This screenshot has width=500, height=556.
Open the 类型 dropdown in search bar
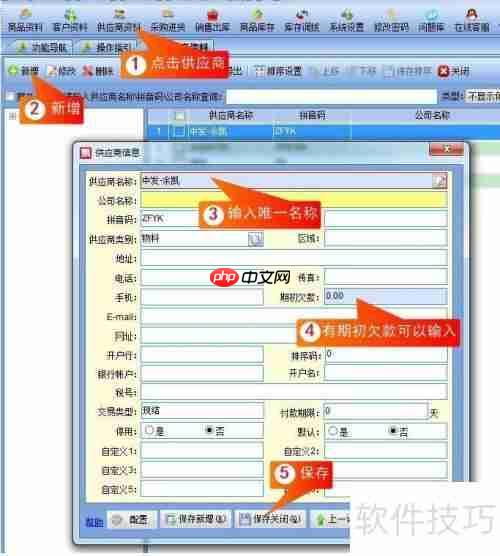[x=483, y=96]
